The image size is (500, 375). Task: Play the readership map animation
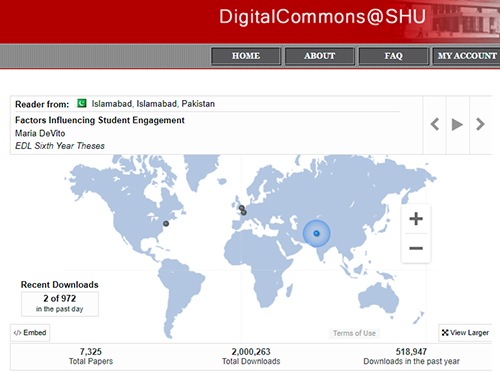point(457,125)
